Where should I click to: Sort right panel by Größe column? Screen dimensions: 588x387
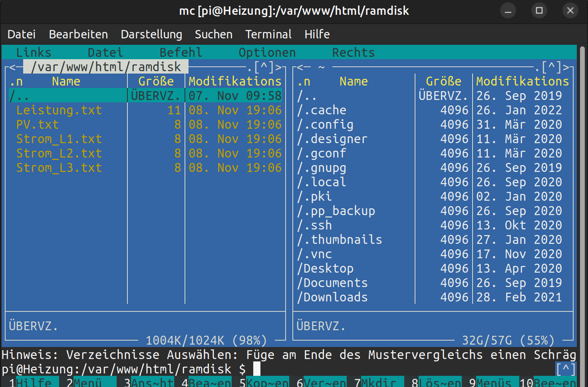point(443,81)
